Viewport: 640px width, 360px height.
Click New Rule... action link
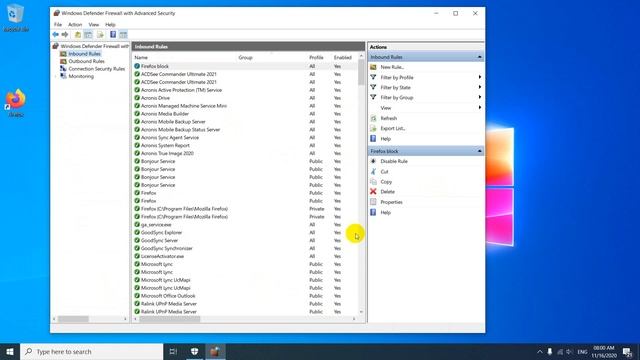(392, 67)
